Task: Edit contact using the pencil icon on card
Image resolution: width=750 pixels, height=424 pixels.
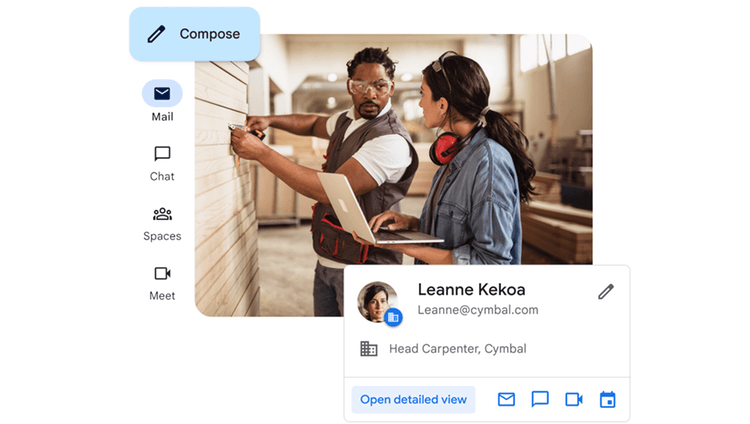Action: click(x=605, y=292)
